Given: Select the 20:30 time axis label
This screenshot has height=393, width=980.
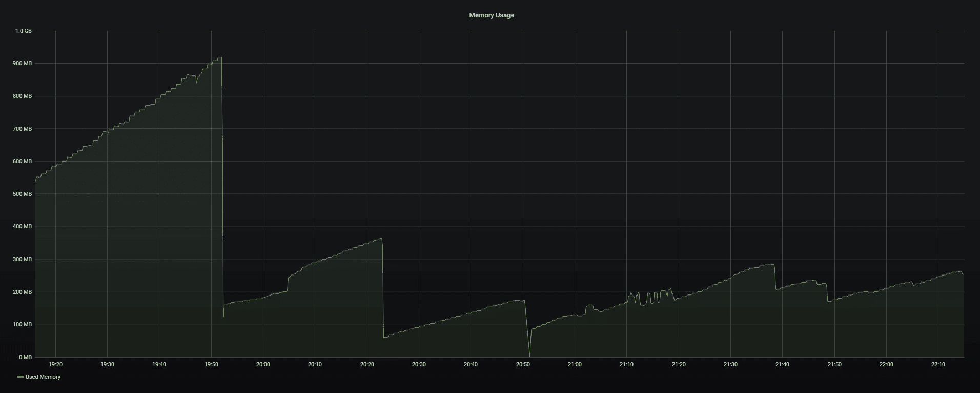Looking at the screenshot, I should click(419, 365).
